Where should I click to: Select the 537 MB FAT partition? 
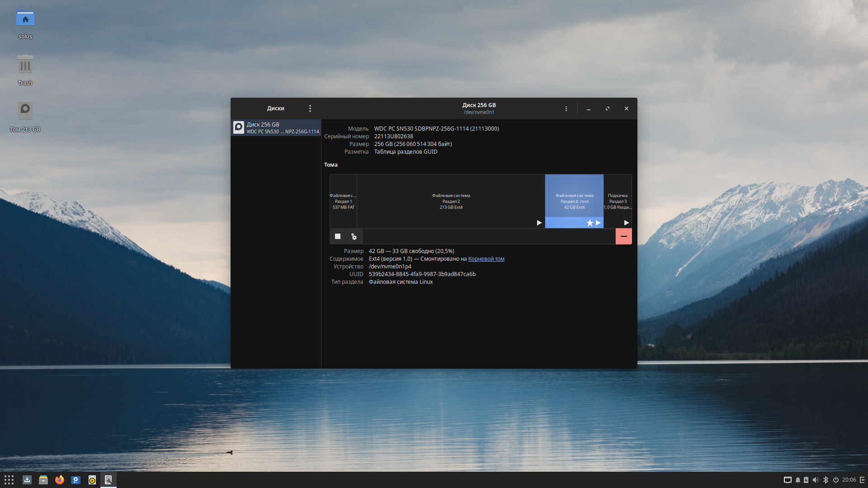343,201
